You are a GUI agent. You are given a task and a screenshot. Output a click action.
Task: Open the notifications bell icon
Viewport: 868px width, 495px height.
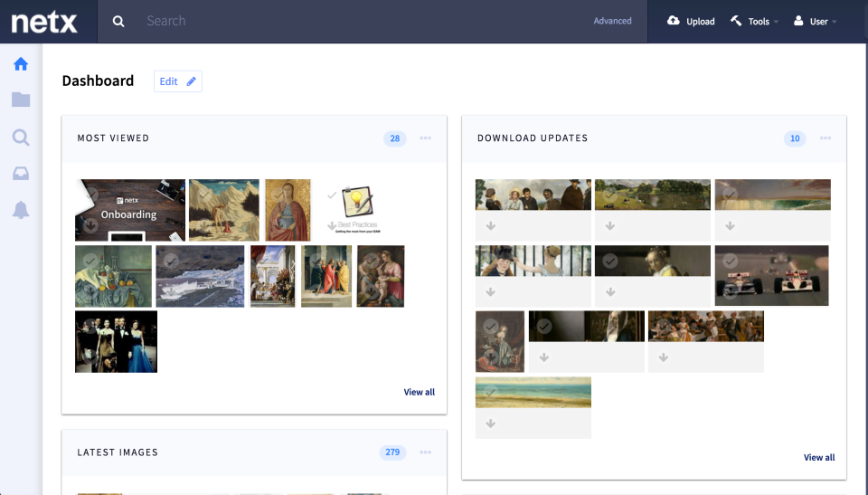tap(21, 210)
